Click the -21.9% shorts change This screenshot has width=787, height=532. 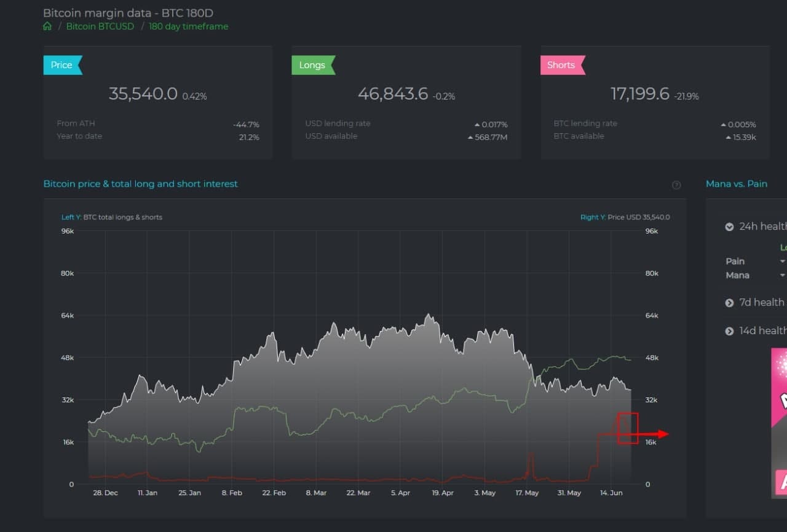[686, 96]
